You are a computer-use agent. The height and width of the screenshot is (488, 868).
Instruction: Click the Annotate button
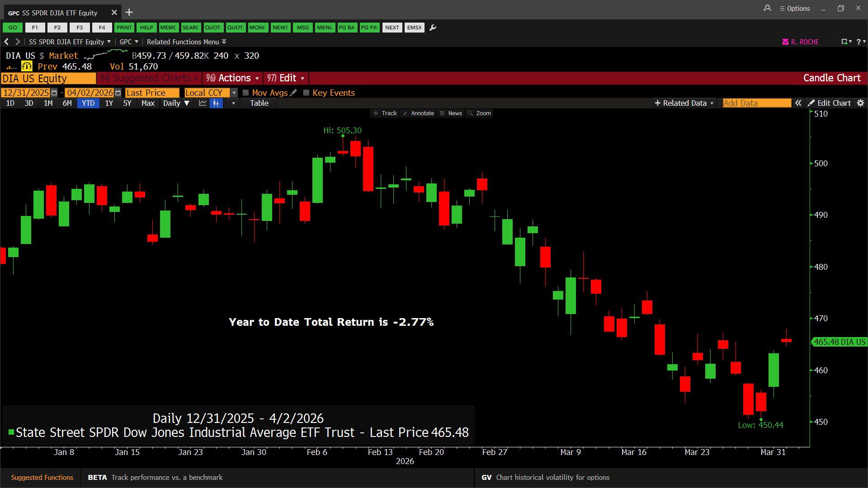(418, 113)
